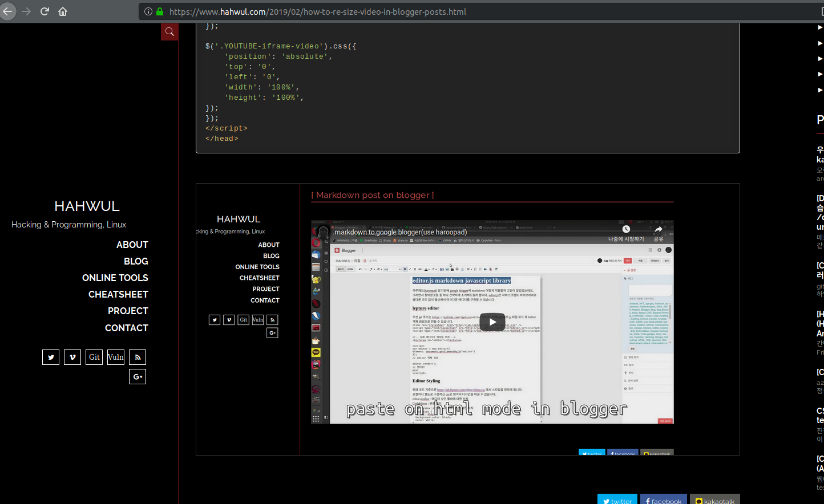Click the Watch Later clock on the video
This screenshot has width=824, height=504.
[x=626, y=229]
